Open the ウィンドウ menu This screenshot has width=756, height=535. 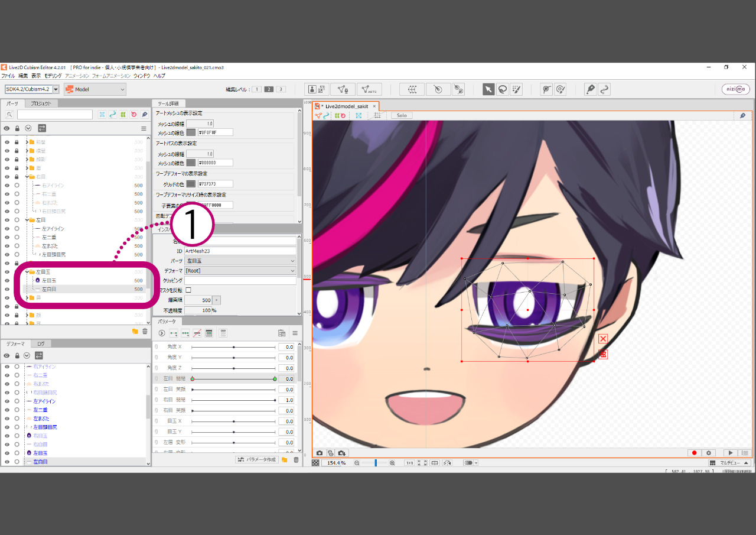(x=142, y=76)
